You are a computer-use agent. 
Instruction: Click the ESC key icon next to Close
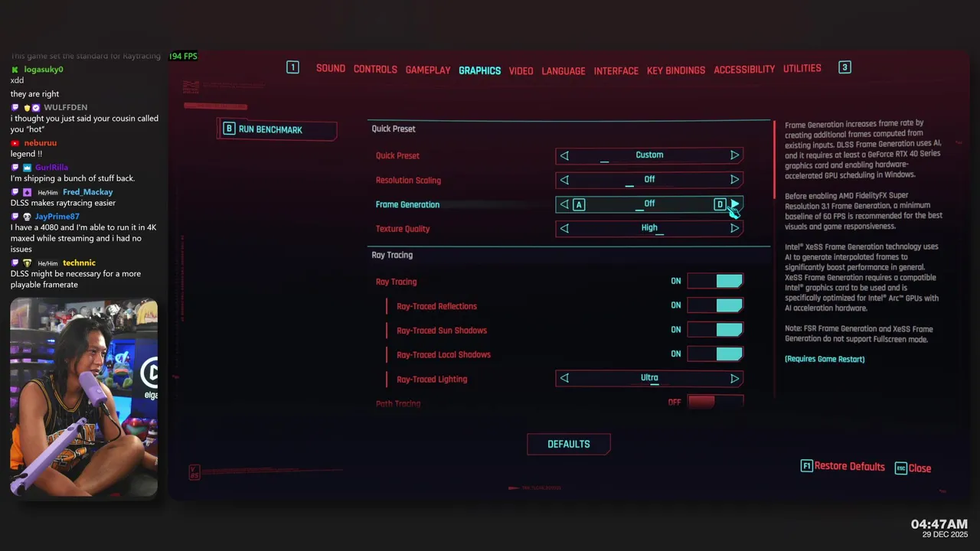click(x=901, y=468)
